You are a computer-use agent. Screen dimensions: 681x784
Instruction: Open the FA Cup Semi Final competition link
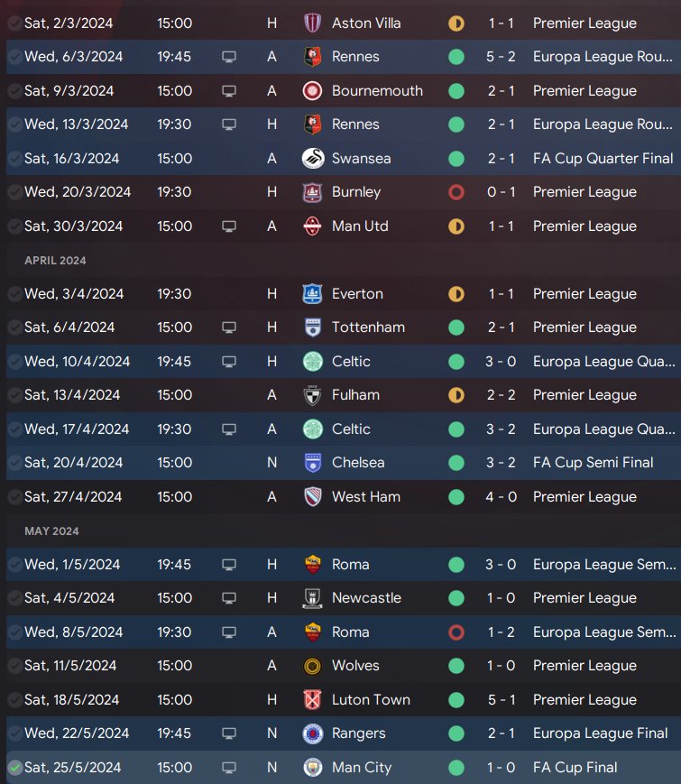pos(593,463)
